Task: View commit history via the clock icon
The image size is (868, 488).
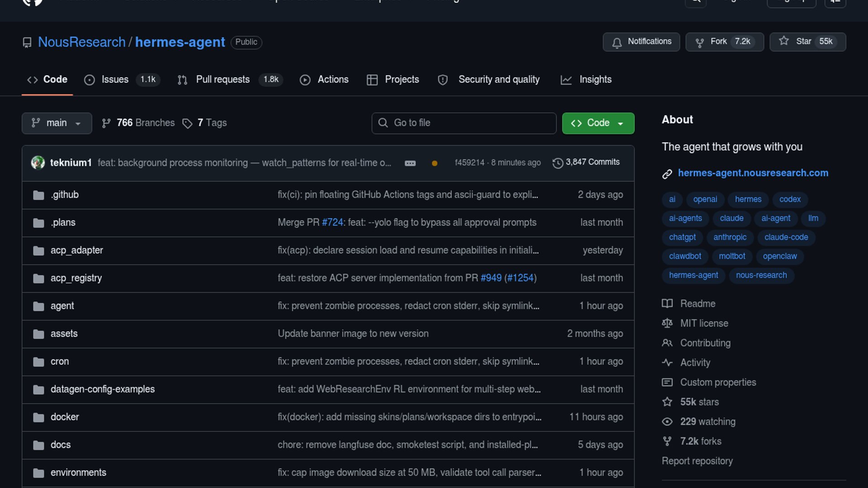Action: click(x=557, y=163)
